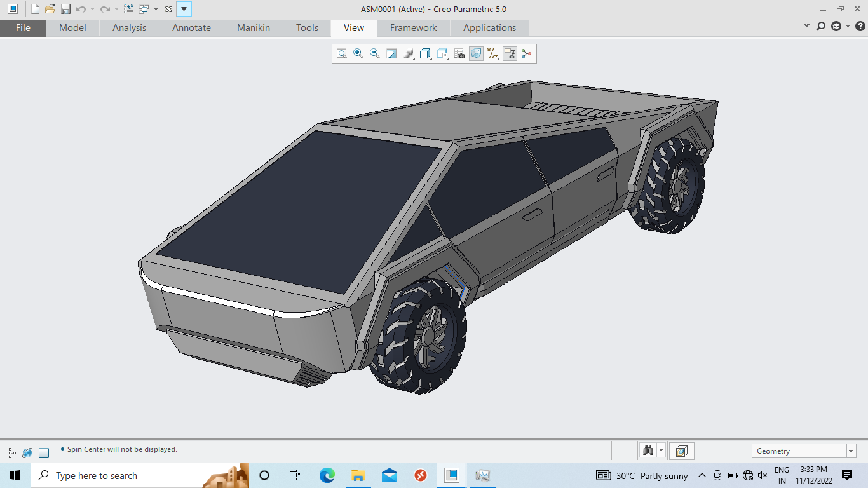The width and height of the screenshot is (868, 488).
Task: Toggle the web browser globe icon
Action: [x=27, y=453]
